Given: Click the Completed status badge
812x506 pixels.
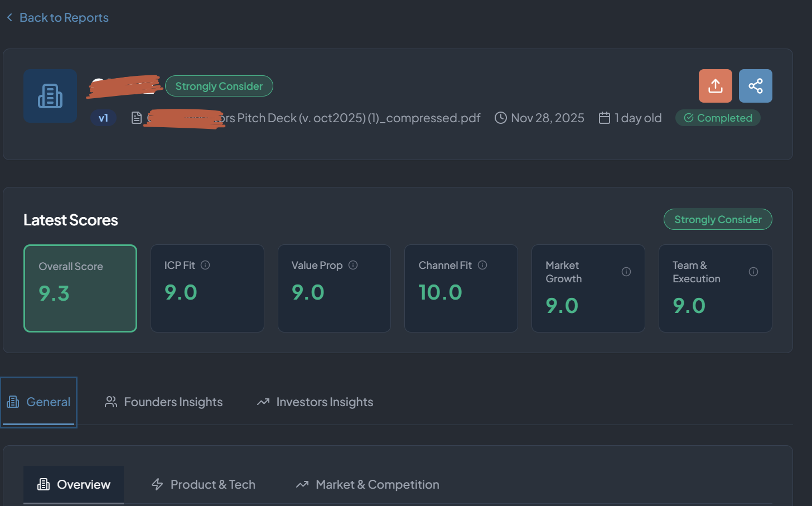Looking at the screenshot, I should click(x=718, y=118).
